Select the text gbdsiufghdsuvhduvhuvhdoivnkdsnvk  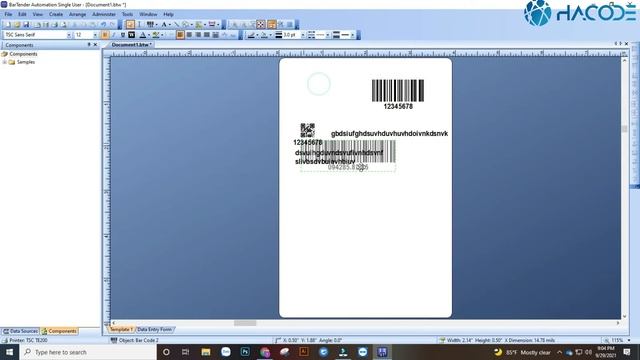pyautogui.click(x=389, y=133)
